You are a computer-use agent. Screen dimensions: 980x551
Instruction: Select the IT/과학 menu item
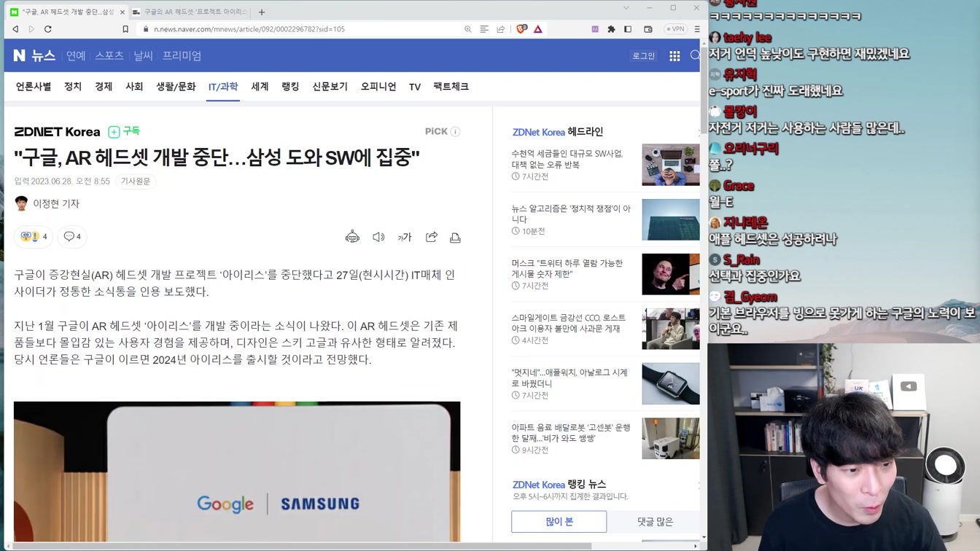(x=223, y=87)
